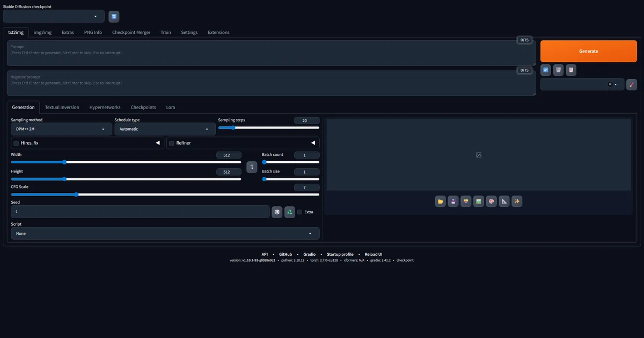The height and width of the screenshot is (338, 644).
Task: Tick the Extra seed checkbox
Action: (x=299, y=212)
